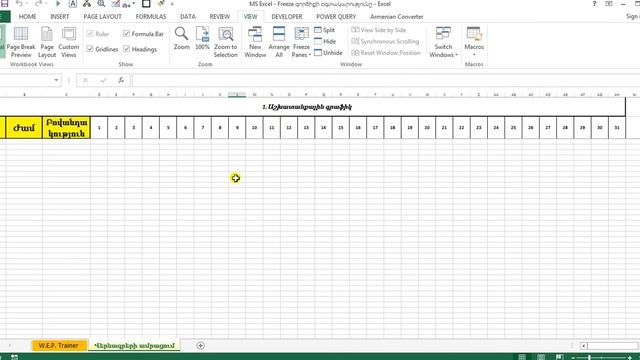This screenshot has height=360, width=640.
Task: Add a new sheet with plus icon
Action: [200, 345]
